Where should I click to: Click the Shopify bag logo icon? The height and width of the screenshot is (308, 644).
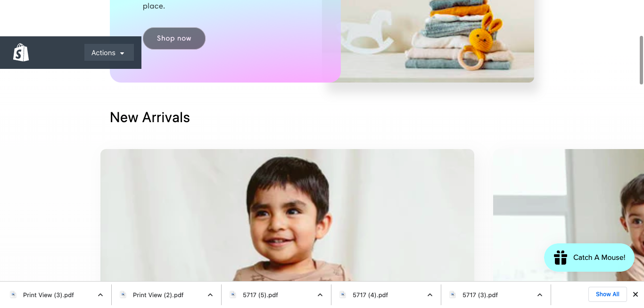21,52
